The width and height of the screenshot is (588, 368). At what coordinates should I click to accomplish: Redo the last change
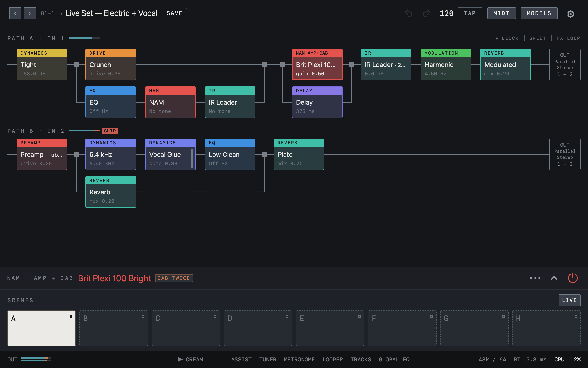click(427, 13)
